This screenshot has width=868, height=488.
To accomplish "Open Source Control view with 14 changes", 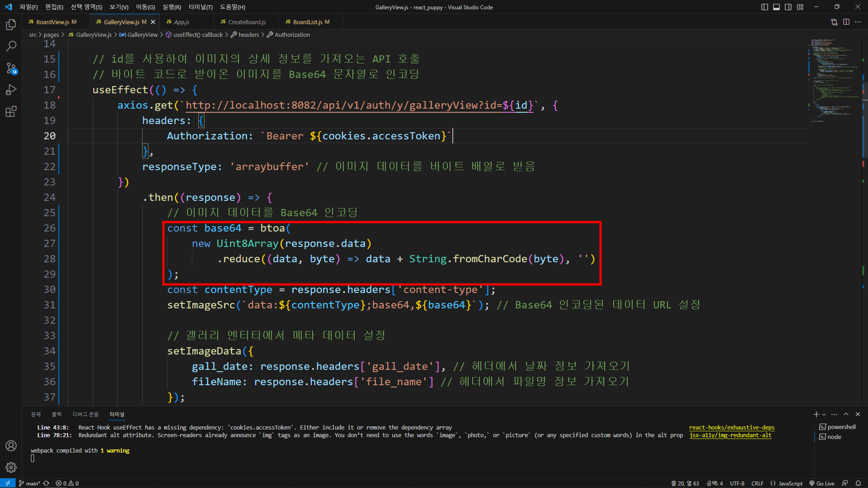I will point(11,68).
